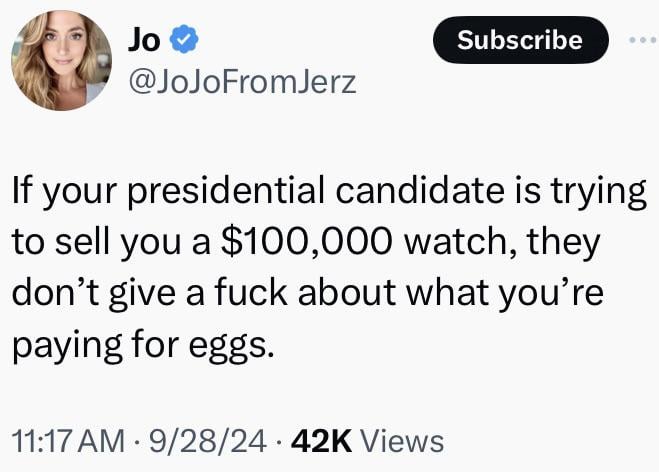Click the display name "Jo"
This screenshot has height=472, width=659.
tap(143, 39)
